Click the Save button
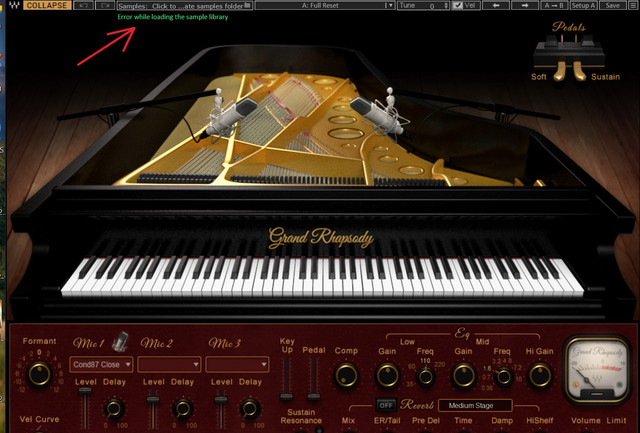 click(x=612, y=6)
